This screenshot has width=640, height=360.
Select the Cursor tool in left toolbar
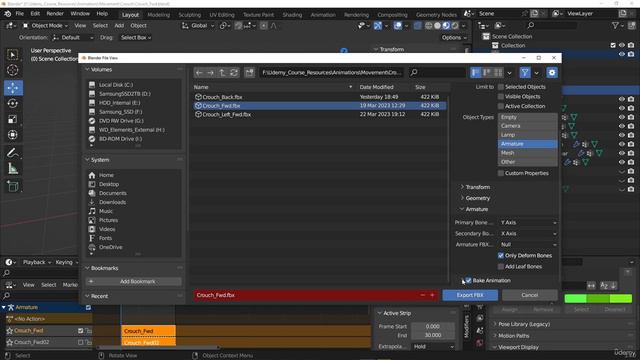coord(13,70)
